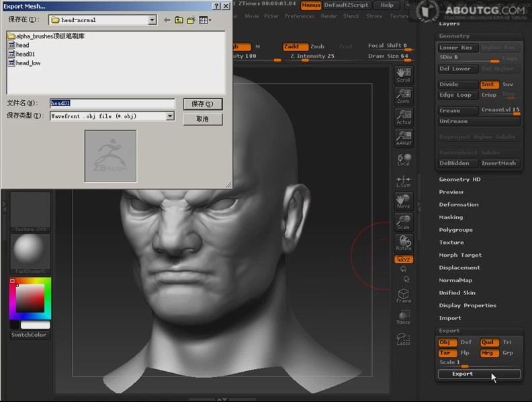Select the Scroll canvas tool

[x=404, y=75]
